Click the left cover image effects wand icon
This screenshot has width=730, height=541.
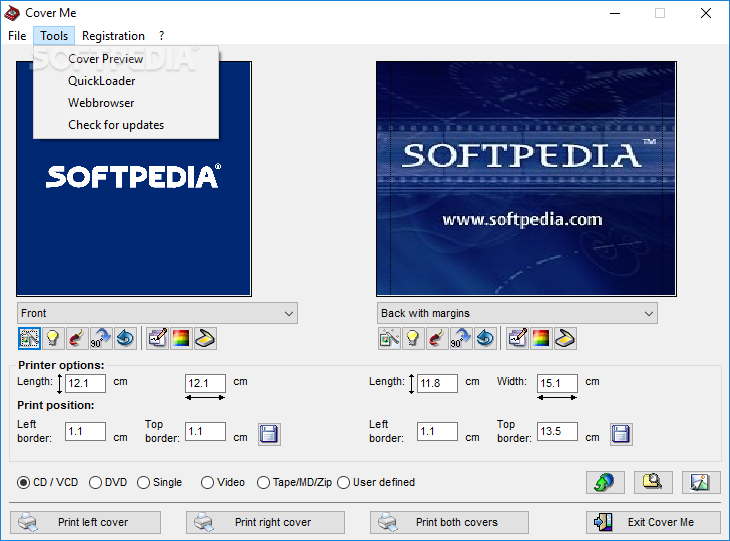(x=29, y=338)
